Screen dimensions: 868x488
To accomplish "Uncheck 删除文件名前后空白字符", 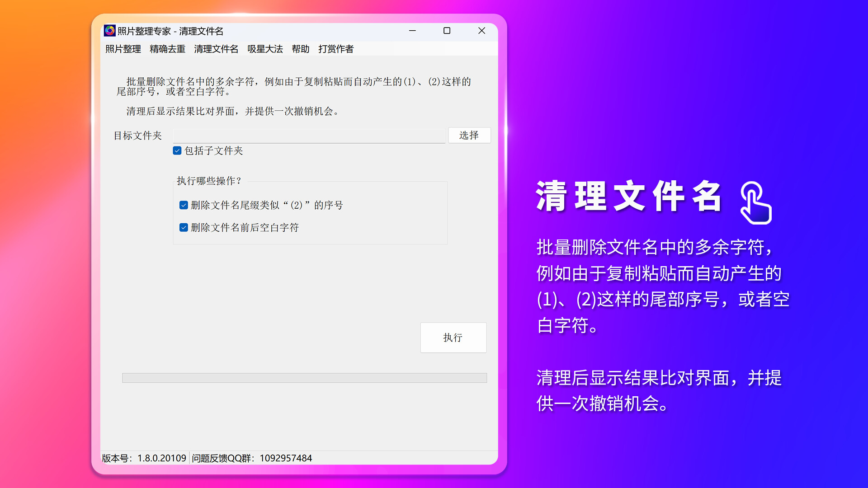I will tap(183, 227).
